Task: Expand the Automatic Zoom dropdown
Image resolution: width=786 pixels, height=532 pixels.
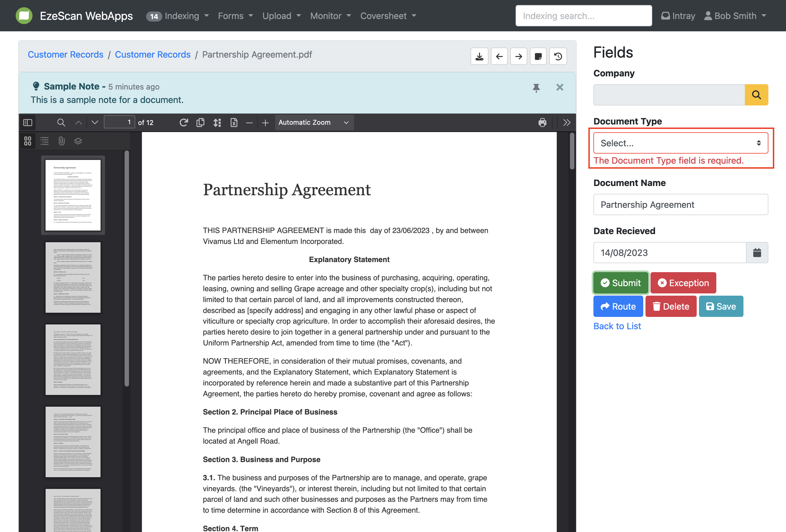Action: click(x=314, y=122)
